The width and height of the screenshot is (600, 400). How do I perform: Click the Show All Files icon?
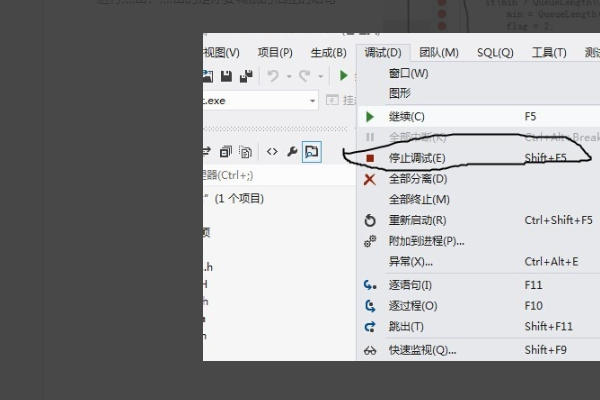coord(245,152)
